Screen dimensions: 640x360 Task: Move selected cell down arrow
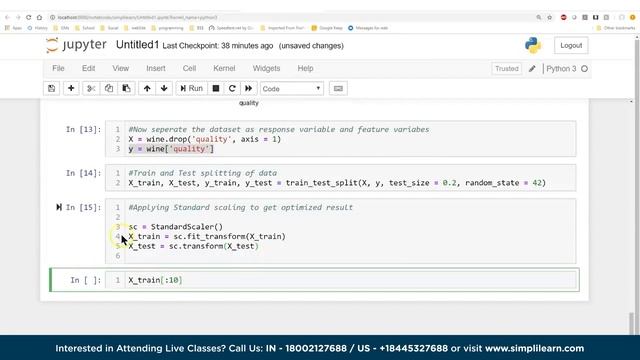click(x=164, y=89)
